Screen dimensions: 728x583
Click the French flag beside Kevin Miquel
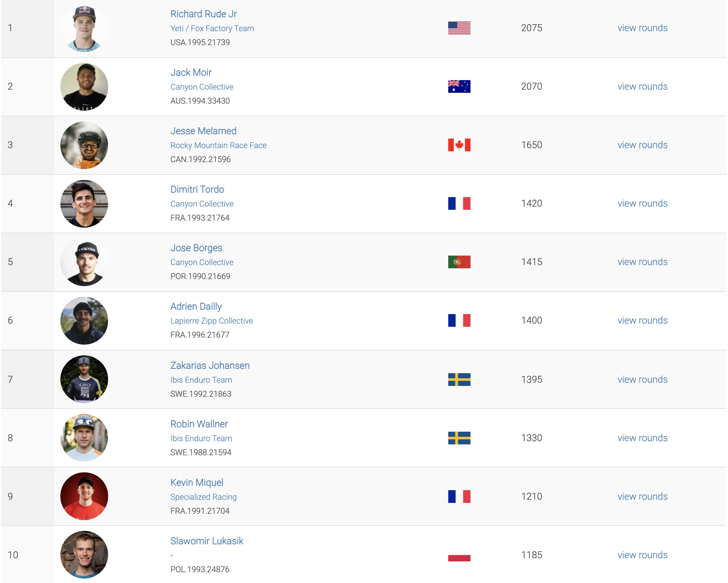pyautogui.click(x=459, y=497)
